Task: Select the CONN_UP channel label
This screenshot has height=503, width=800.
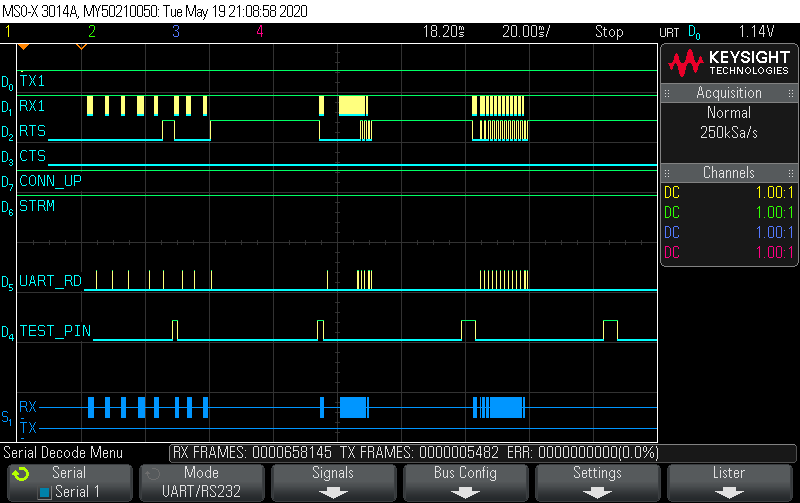Action: 51,181
